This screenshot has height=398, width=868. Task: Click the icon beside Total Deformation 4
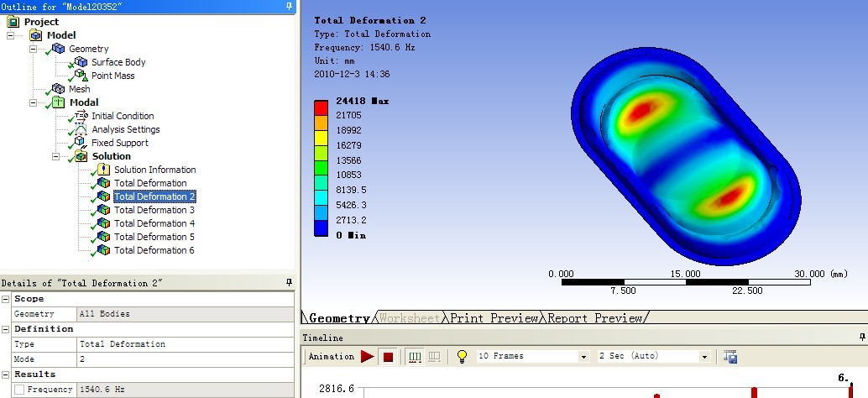(103, 223)
